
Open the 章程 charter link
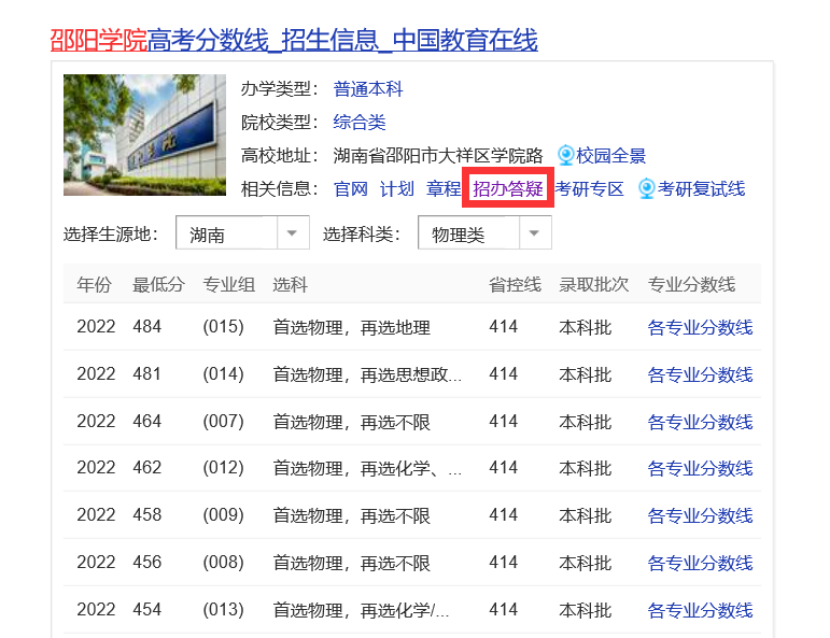pyautogui.click(x=444, y=189)
